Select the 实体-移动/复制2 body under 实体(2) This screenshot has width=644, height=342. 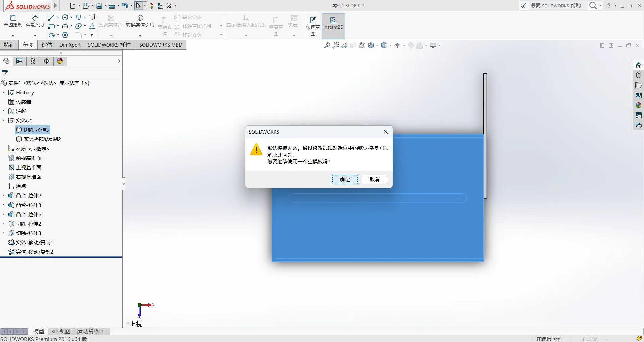click(39, 139)
